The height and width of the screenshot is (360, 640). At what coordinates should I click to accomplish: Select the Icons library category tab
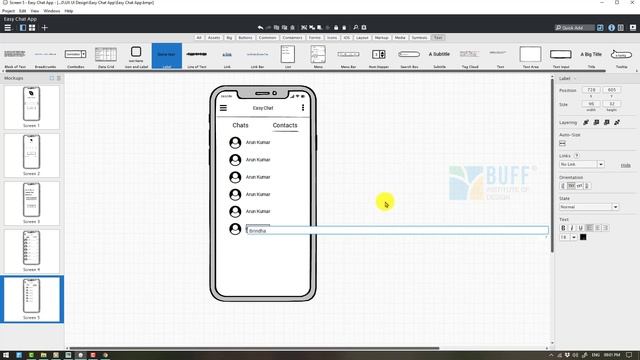pyautogui.click(x=332, y=38)
